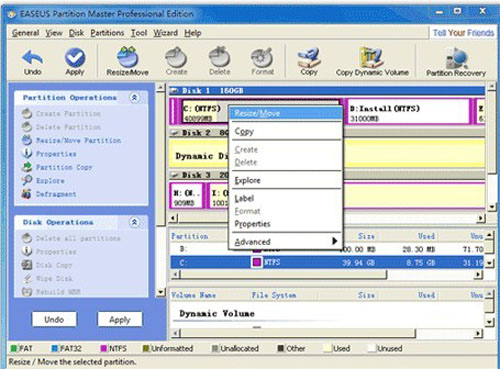
Task: Click the Tell Your Friends link
Action: 463,33
